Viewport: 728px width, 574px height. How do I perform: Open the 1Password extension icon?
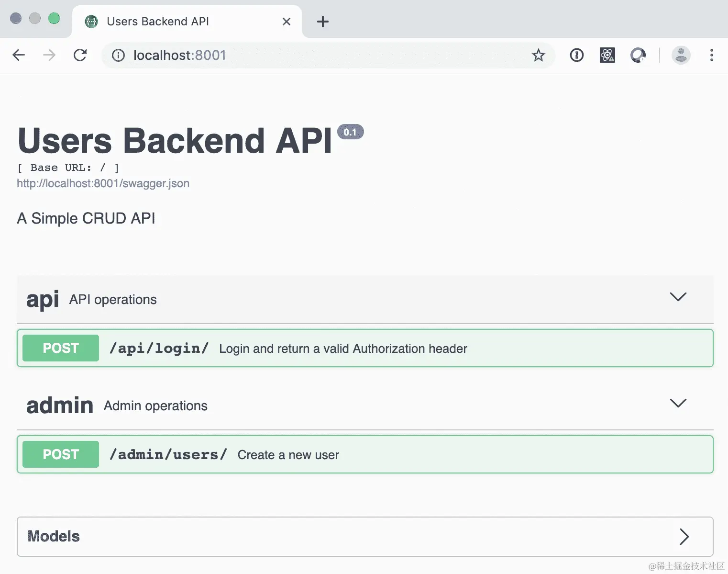click(x=576, y=56)
